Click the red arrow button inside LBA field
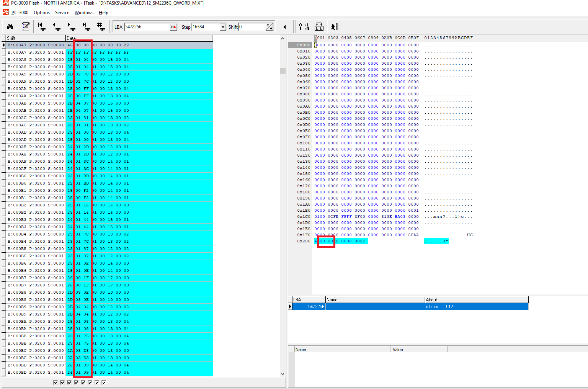This screenshot has height=389, width=588. coord(173,27)
